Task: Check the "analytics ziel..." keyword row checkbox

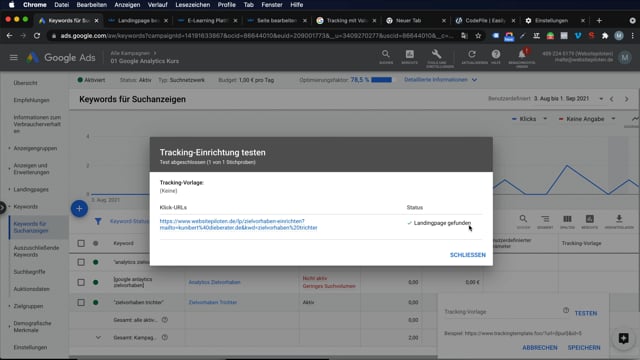Action: (81, 262)
